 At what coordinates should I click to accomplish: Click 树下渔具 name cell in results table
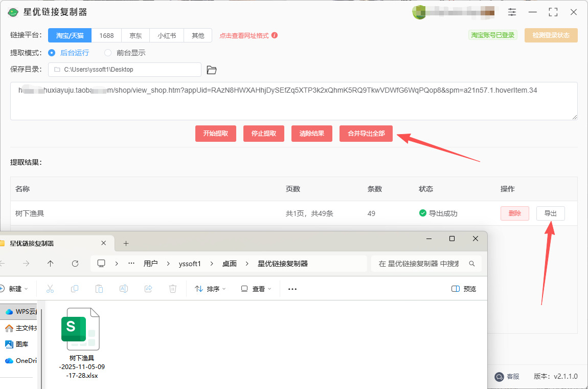tap(30, 213)
